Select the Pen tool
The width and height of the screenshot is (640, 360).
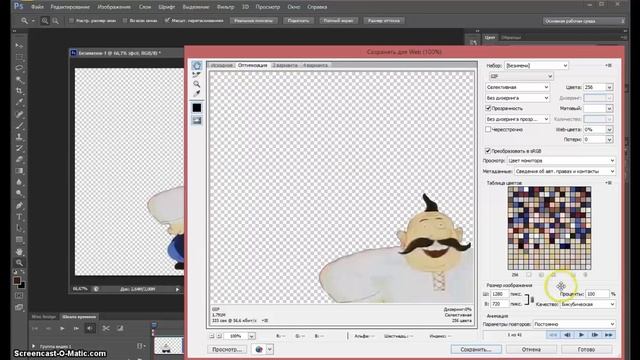click(19, 206)
